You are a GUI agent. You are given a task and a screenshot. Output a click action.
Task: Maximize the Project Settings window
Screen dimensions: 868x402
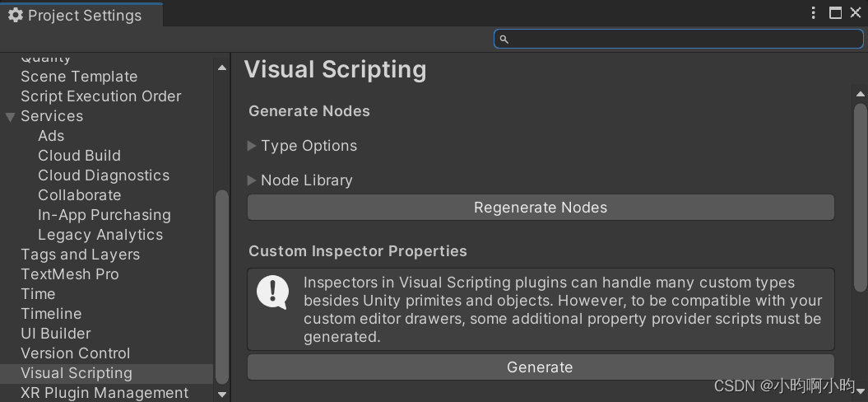[835, 12]
